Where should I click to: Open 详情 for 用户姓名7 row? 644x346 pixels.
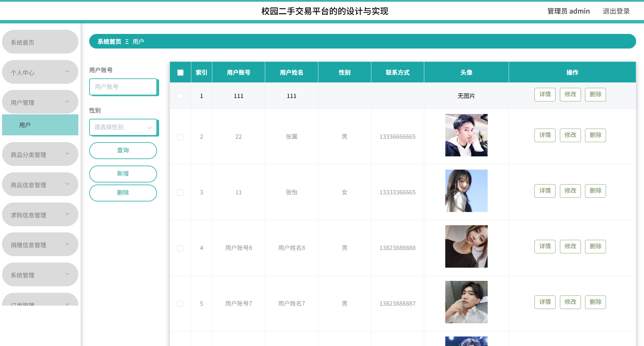coord(545,302)
